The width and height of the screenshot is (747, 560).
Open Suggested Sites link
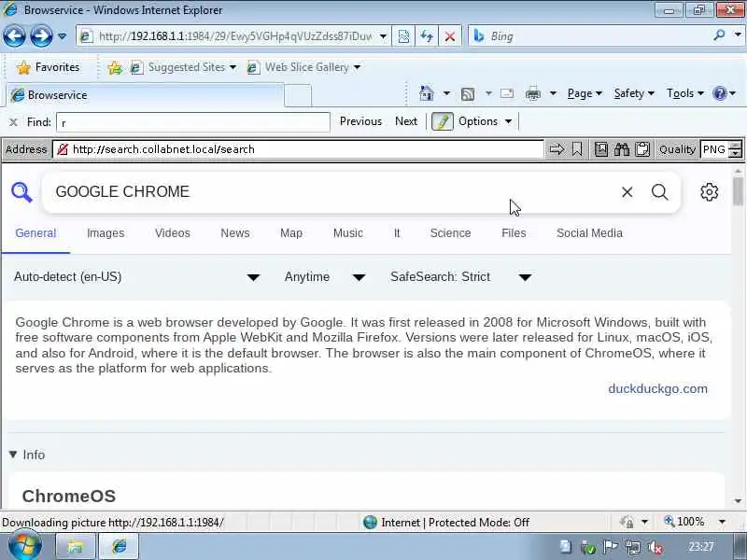coord(183,67)
